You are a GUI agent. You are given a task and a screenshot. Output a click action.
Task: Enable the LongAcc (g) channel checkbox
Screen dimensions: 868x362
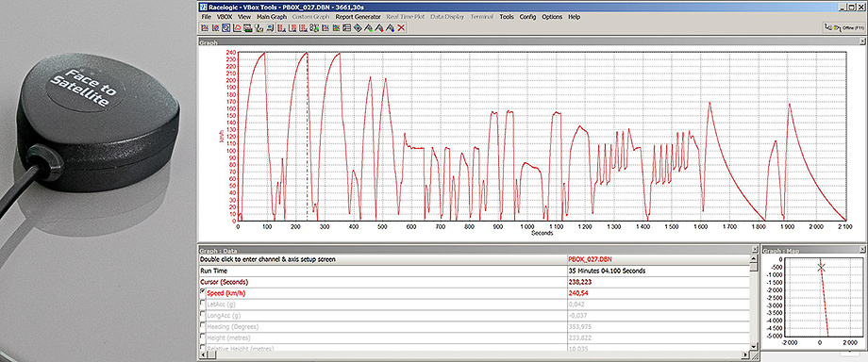click(203, 314)
